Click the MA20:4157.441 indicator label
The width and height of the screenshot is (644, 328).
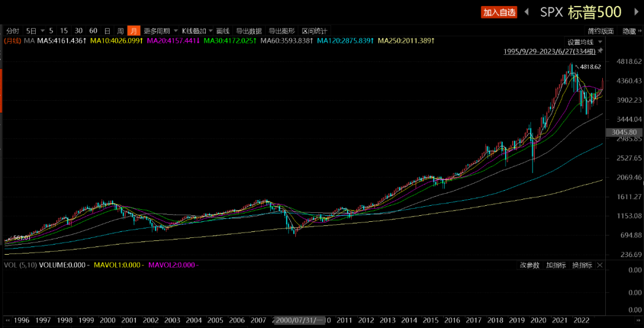tap(174, 41)
